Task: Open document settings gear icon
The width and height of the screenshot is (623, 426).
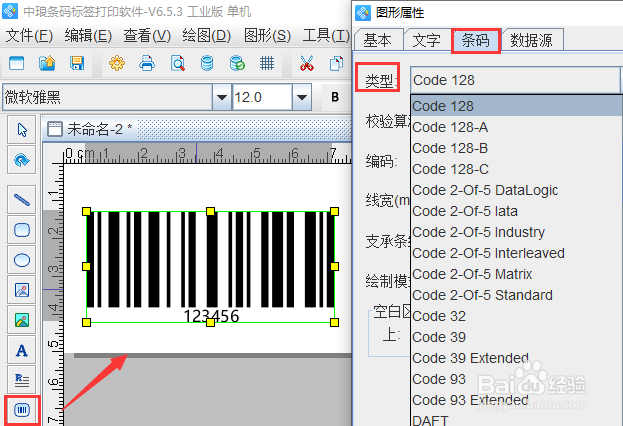Action: pyautogui.click(x=117, y=63)
